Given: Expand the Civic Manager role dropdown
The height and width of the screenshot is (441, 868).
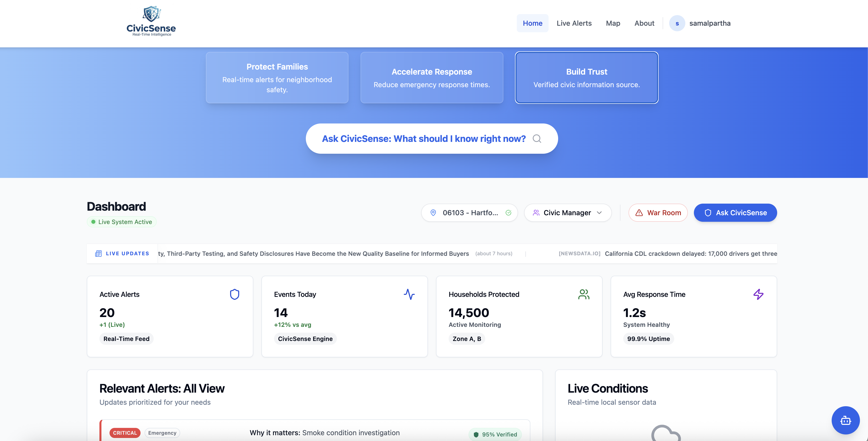Looking at the screenshot, I should coord(568,213).
